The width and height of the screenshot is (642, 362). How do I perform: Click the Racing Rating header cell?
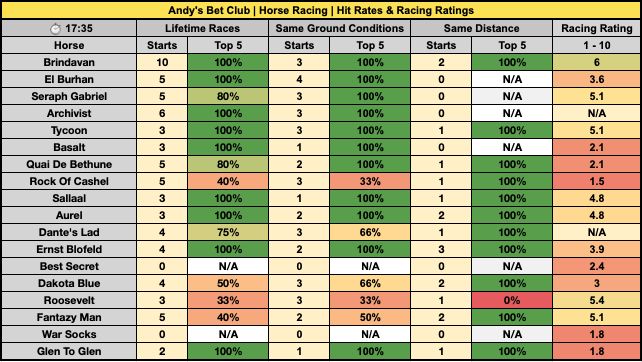tap(597, 28)
